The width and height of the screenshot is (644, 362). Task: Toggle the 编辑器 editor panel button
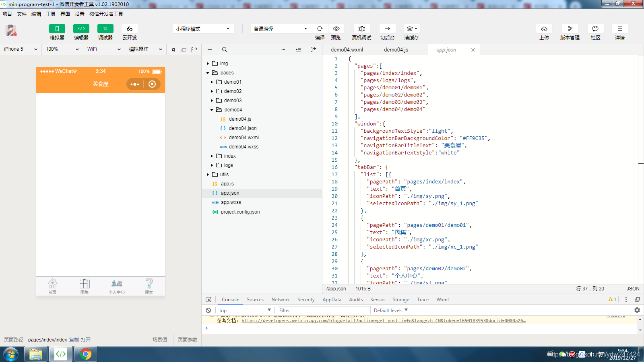(81, 29)
